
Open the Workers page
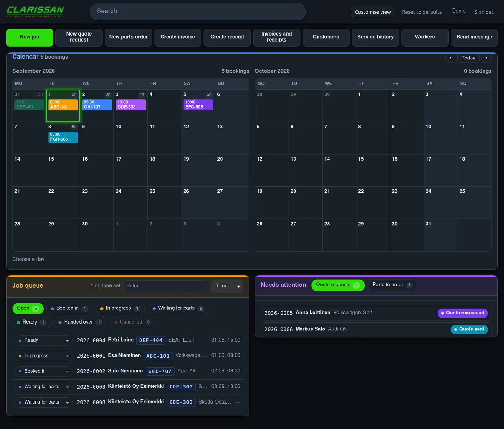(425, 37)
